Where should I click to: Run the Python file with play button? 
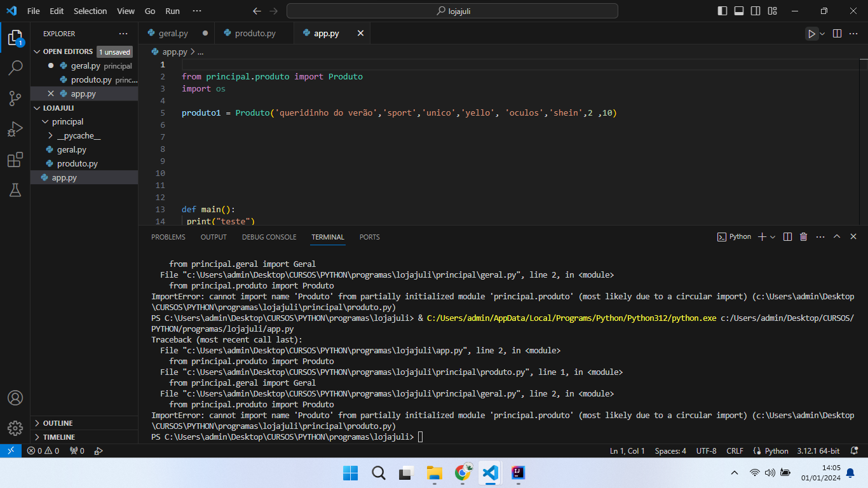point(811,34)
